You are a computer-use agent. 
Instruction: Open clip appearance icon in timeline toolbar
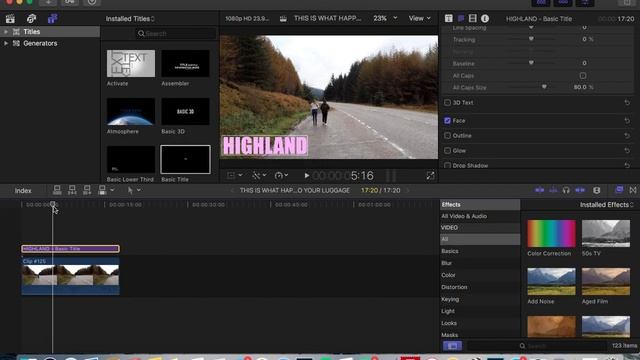[597, 190]
